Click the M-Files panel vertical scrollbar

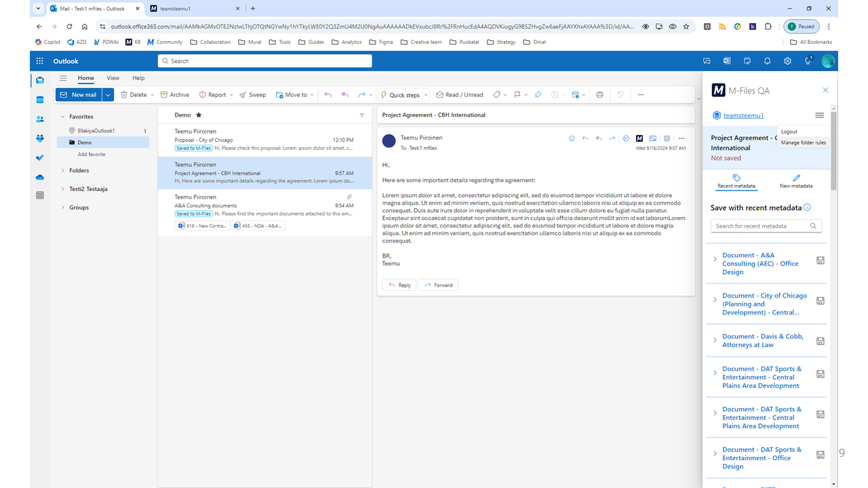834,150
